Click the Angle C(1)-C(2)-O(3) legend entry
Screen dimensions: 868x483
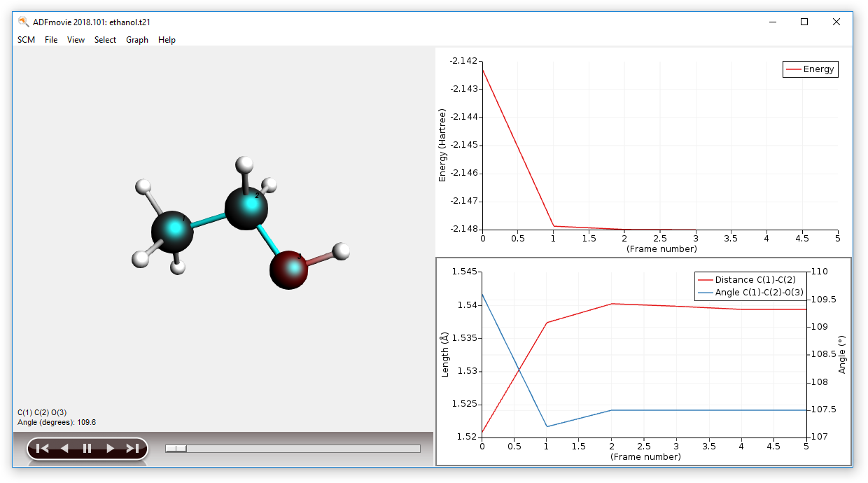(750, 292)
